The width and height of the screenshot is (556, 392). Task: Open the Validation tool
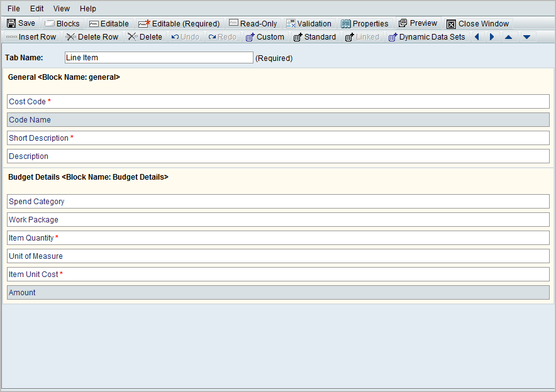309,23
